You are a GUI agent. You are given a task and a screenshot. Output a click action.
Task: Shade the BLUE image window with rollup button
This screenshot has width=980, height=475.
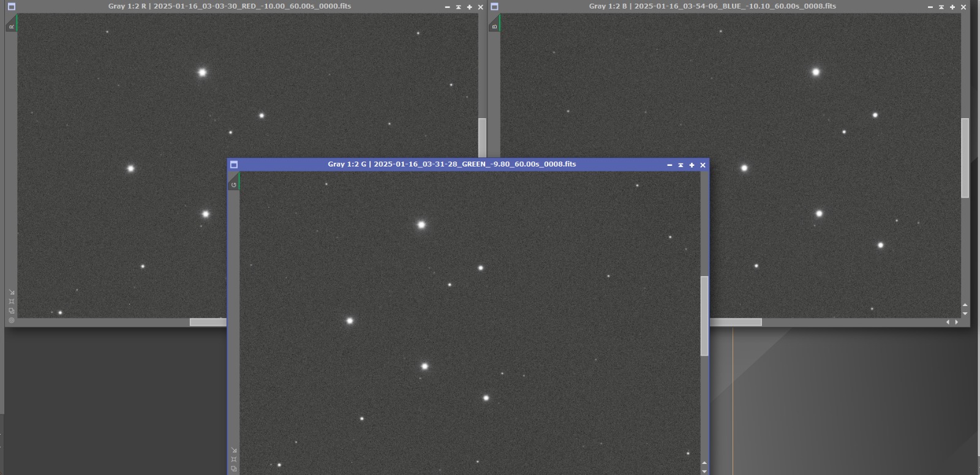coord(941,7)
